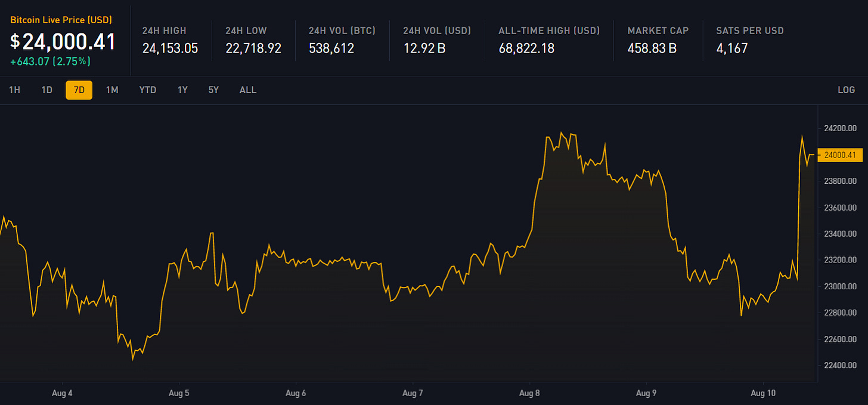Click the 24H HIGH value 24,153.05
The width and height of the screenshot is (868, 405).
(170, 48)
